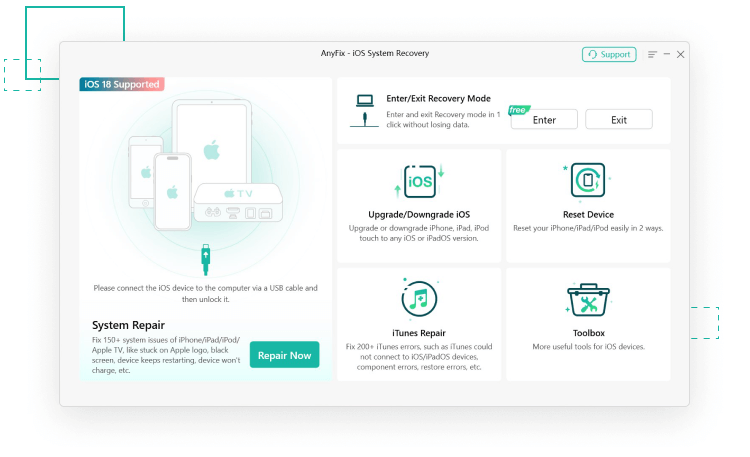
Task: Open the iTunes Repair music icon
Action: pos(419,299)
